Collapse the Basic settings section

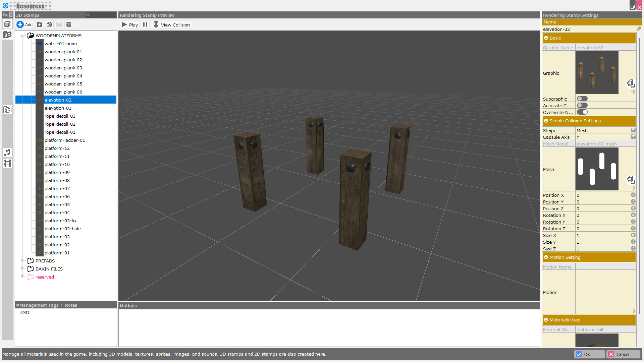tap(546, 38)
